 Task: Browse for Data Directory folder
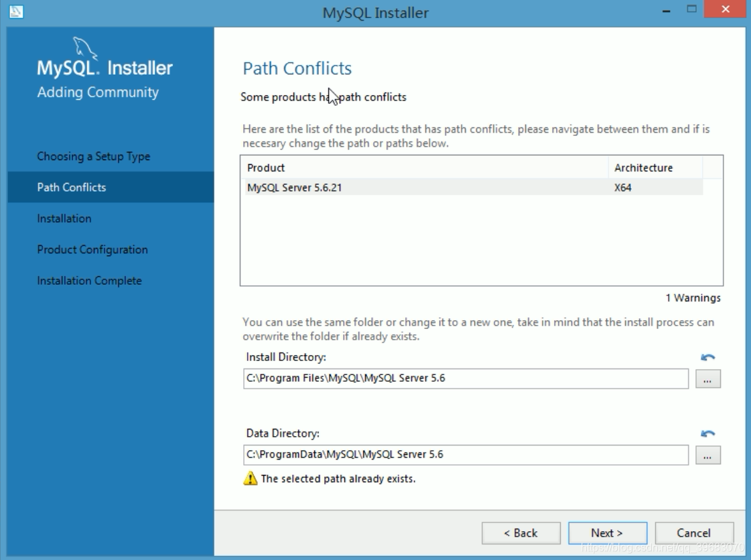[x=708, y=455]
